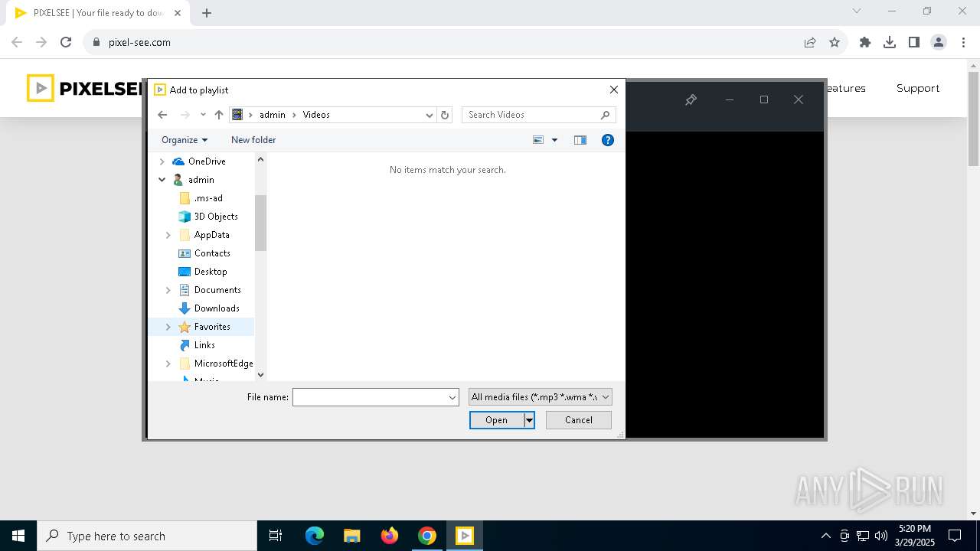Screen dimensions: 980x551
Task: Click the tree scrollbar down arrow
Action: point(260,374)
